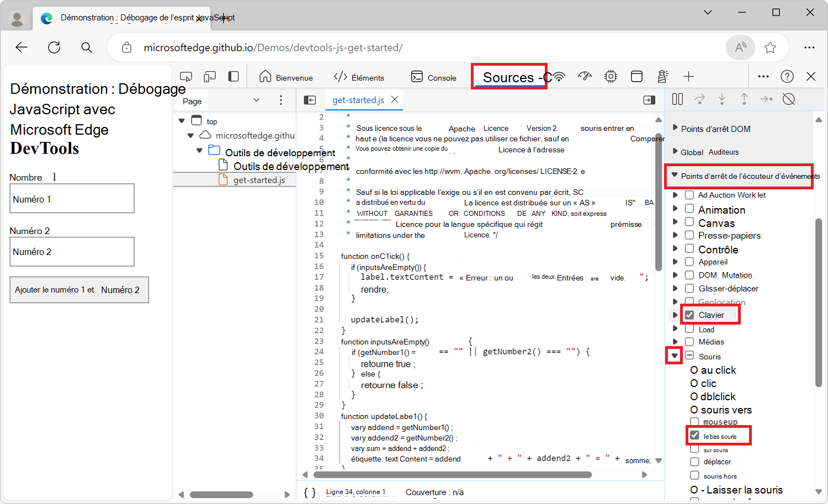Open the Page navigator dropdown chevron
The height and width of the screenshot is (504, 828).
(256, 100)
